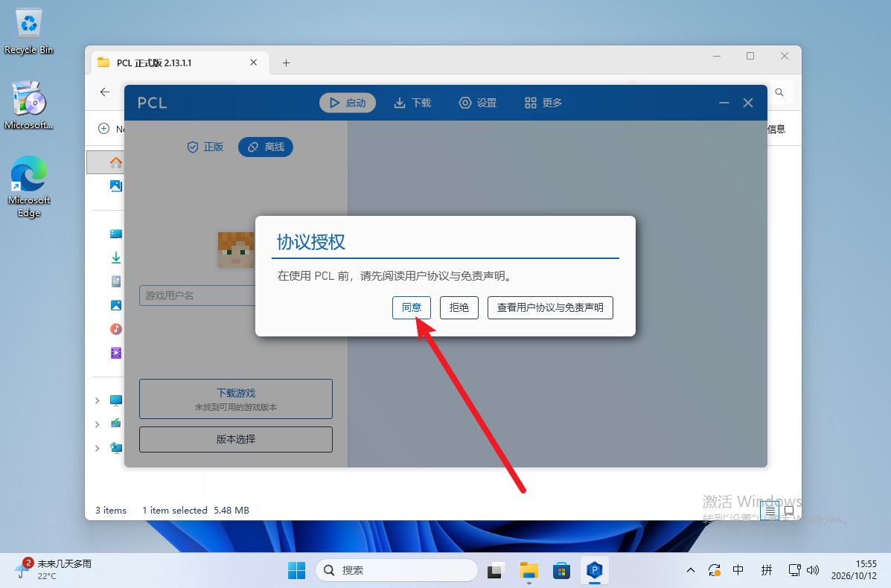Open the 设置 tab in PCL
The height and width of the screenshot is (588, 891).
pos(478,103)
